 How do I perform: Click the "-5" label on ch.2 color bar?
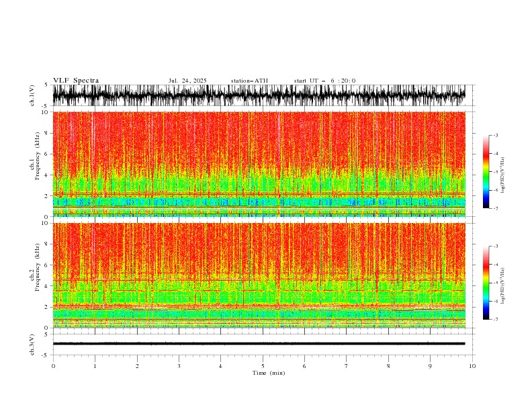pos(496,283)
